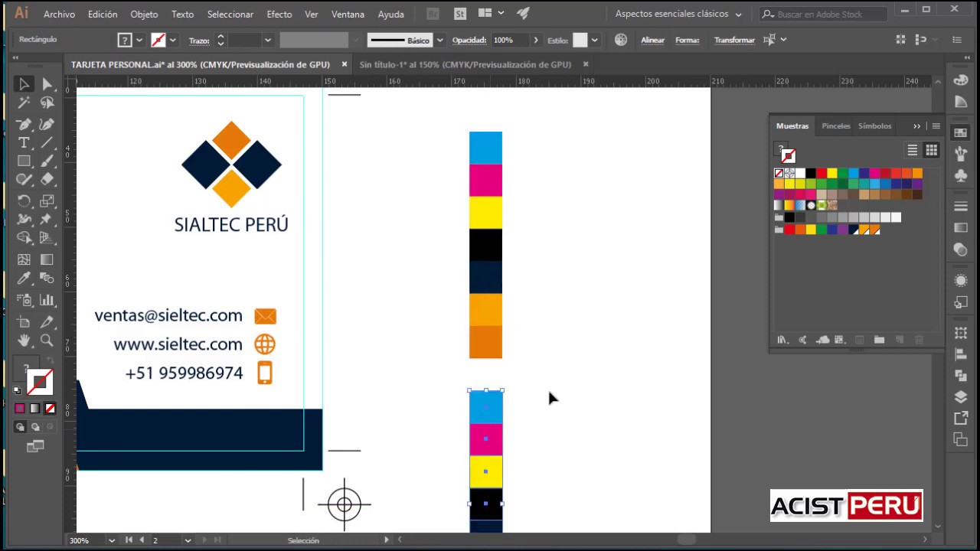The height and width of the screenshot is (551, 980).
Task: Click the Swap Fill and Stroke arrow
Action: tap(51, 360)
